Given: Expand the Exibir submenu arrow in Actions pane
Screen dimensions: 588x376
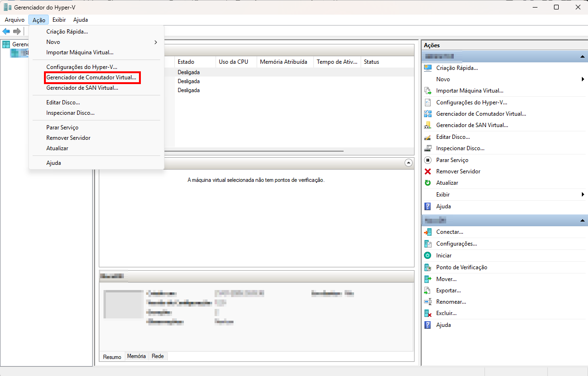Looking at the screenshot, I should pyautogui.click(x=583, y=195).
